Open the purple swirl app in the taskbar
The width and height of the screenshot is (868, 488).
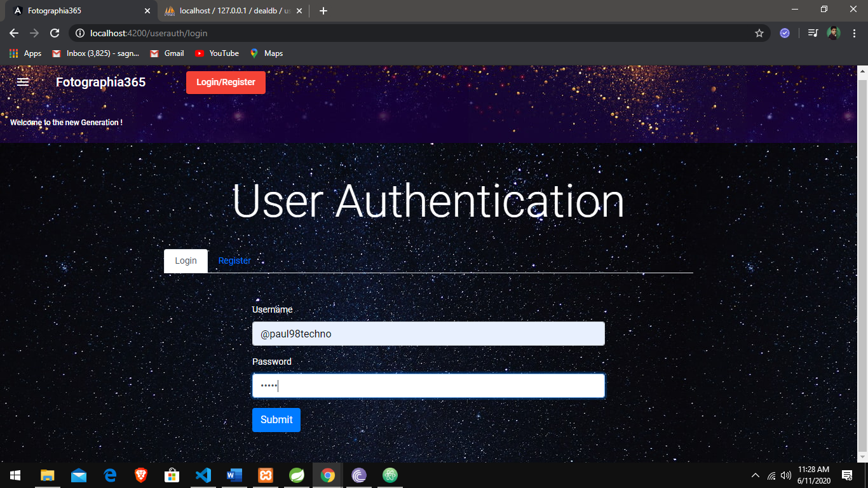(359, 475)
